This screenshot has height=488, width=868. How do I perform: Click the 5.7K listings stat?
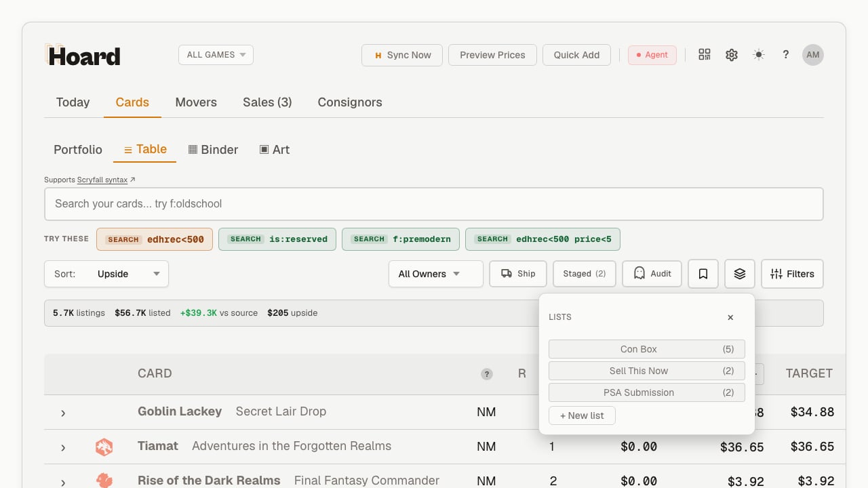pos(79,313)
